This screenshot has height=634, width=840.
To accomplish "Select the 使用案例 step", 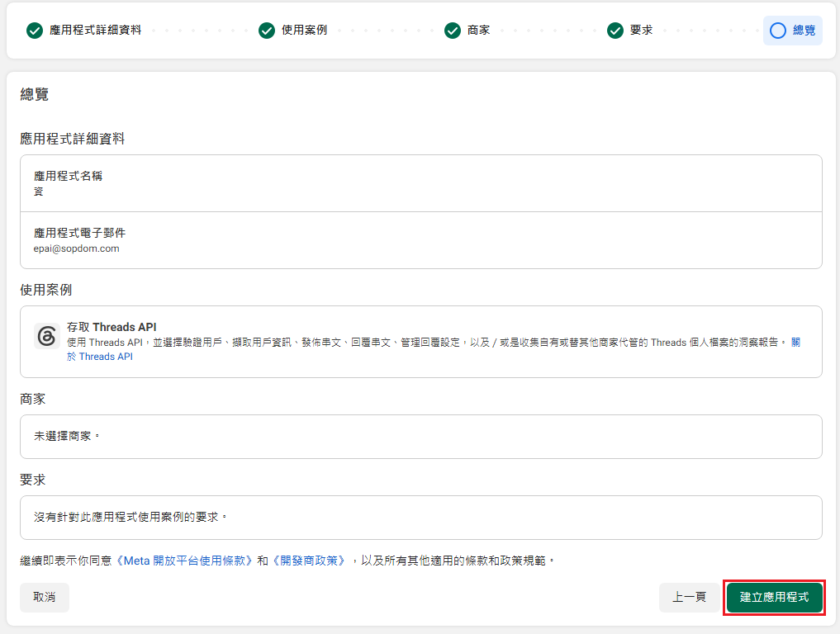I will (x=292, y=31).
